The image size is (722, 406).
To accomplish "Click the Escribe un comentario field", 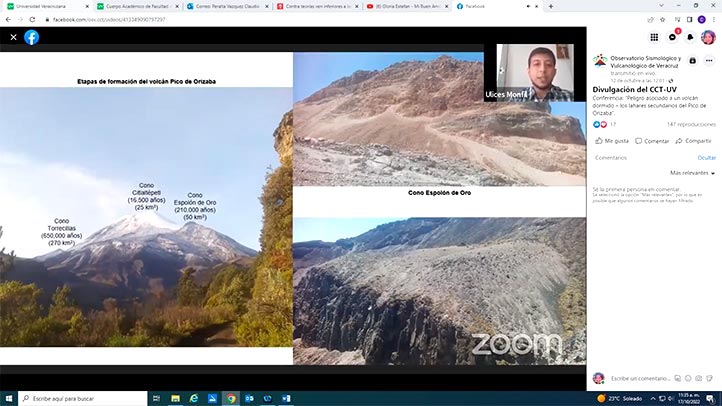I will (640, 378).
